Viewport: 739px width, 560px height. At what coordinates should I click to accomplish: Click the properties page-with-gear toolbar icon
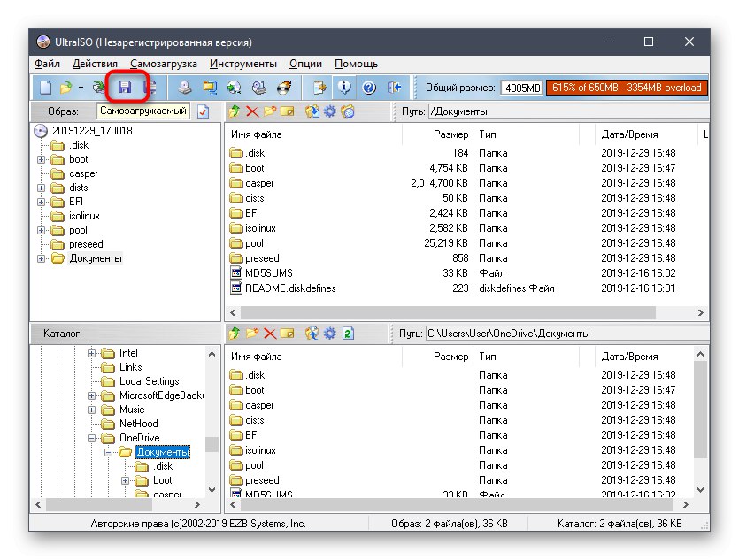tap(319, 88)
